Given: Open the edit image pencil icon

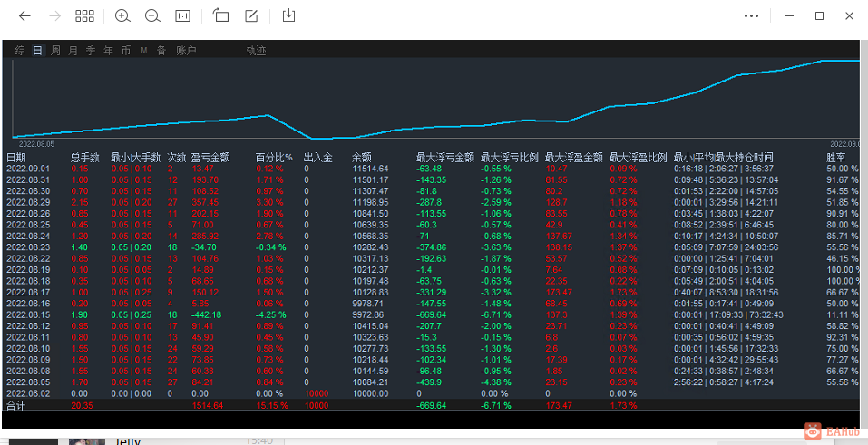Looking at the screenshot, I should click(251, 15).
